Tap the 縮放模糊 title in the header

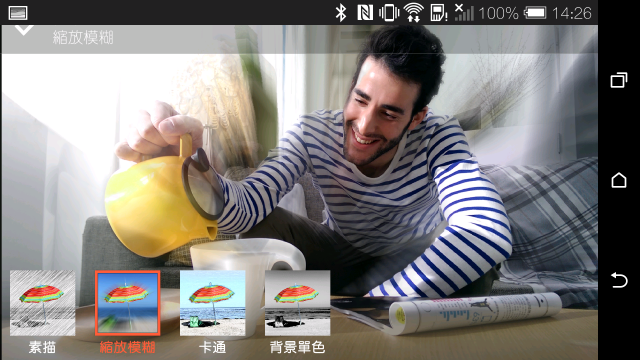tap(83, 38)
